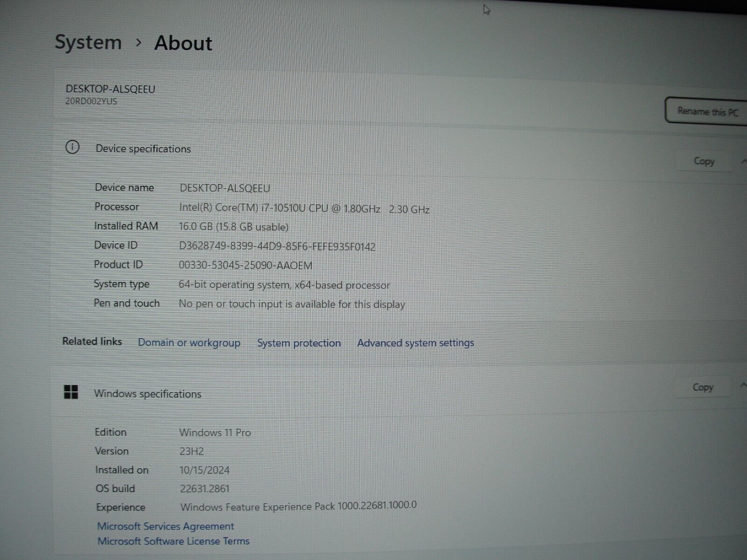Open Advanced system settings link
The width and height of the screenshot is (747, 560).
416,343
